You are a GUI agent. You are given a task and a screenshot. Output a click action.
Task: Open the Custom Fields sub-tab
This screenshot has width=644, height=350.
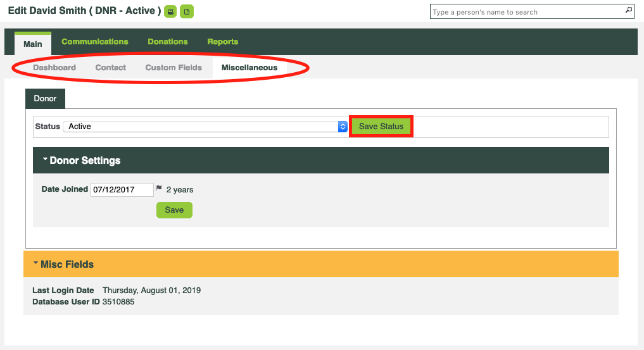[x=174, y=67]
